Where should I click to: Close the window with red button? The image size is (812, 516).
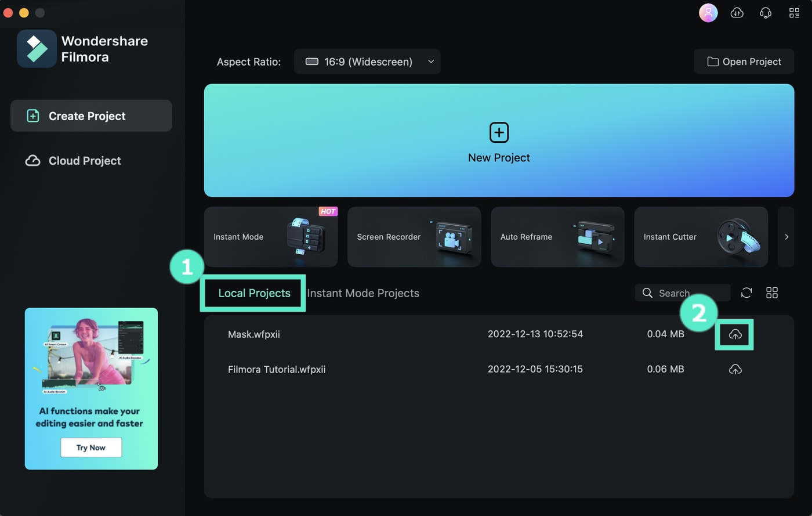click(8, 13)
